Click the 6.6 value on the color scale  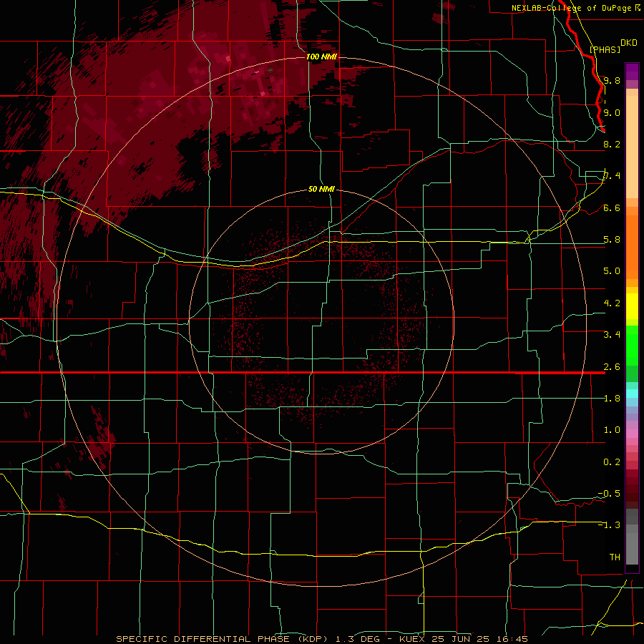click(612, 208)
